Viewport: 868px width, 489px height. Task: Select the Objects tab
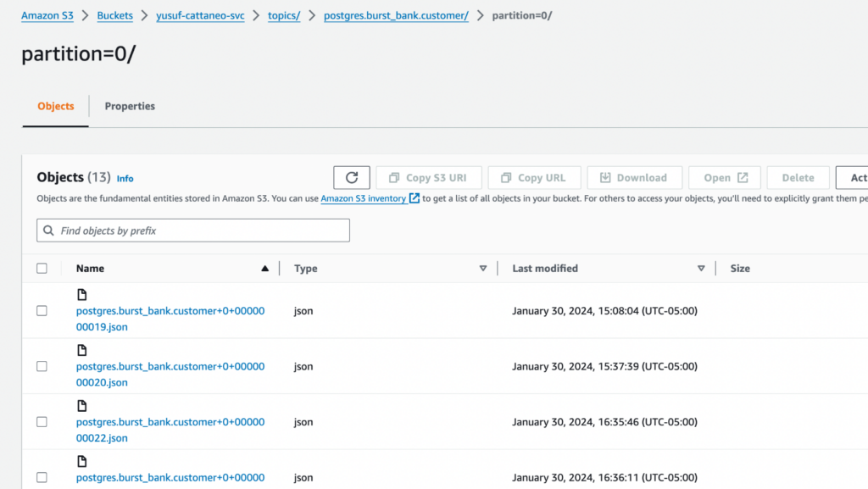[x=54, y=106]
